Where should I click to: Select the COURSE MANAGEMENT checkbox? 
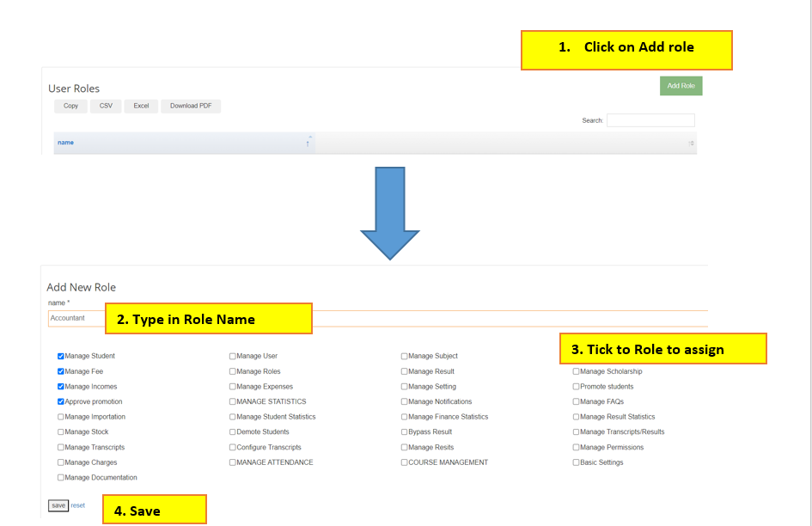tap(405, 462)
